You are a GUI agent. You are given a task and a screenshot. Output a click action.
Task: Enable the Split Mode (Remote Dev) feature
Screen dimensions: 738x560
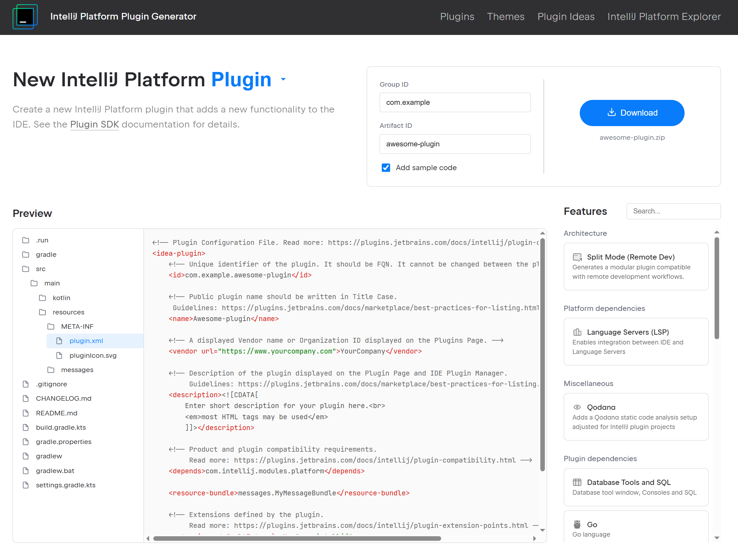tap(636, 267)
